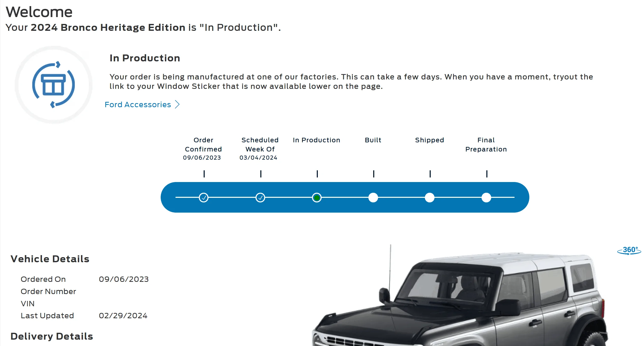Click the Ordered On label

click(x=43, y=279)
